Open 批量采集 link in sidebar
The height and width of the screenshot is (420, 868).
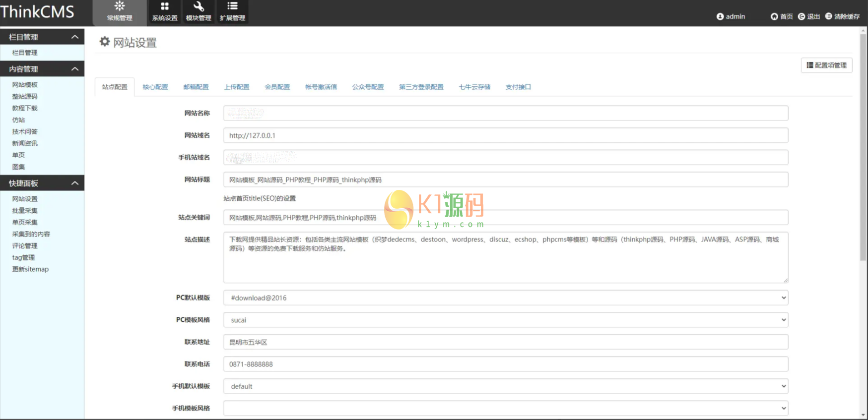tap(25, 211)
